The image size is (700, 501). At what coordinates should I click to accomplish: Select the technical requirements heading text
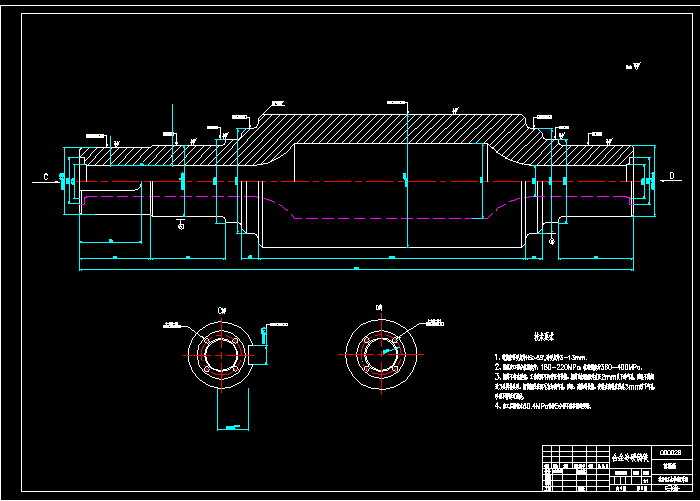(544, 337)
